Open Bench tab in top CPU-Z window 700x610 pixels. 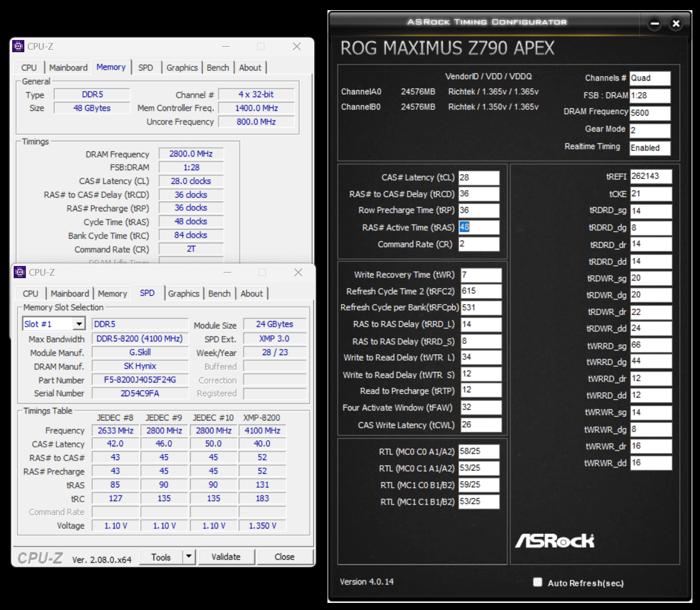click(218, 67)
